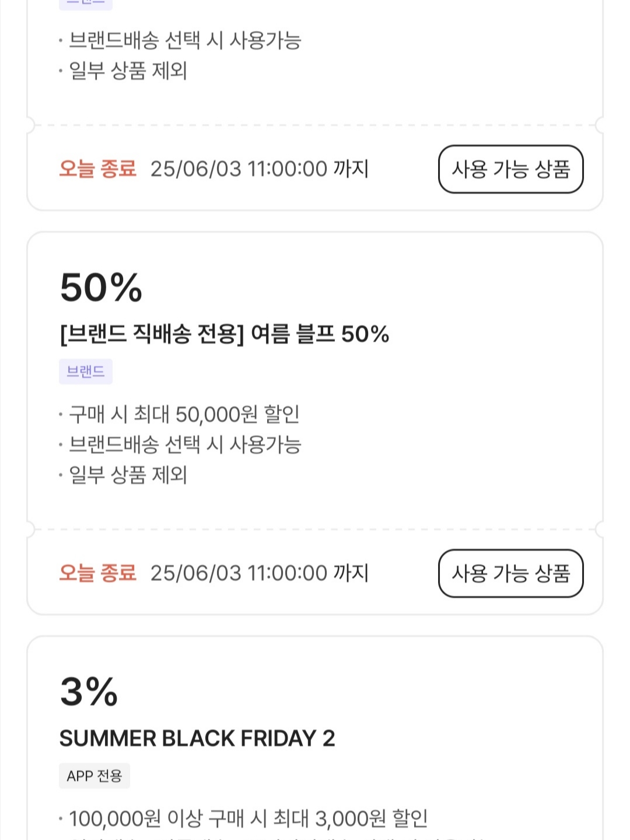
Task: Tap 사용 가능 상품 on 여름 블프 50% coupon
Action: 510,573
